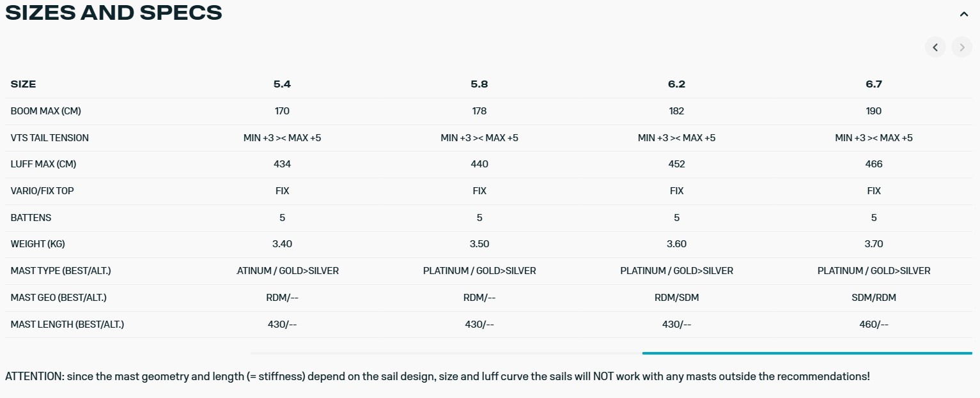The width and height of the screenshot is (980, 398).
Task: Select the 5.4 size column header
Action: pos(282,84)
